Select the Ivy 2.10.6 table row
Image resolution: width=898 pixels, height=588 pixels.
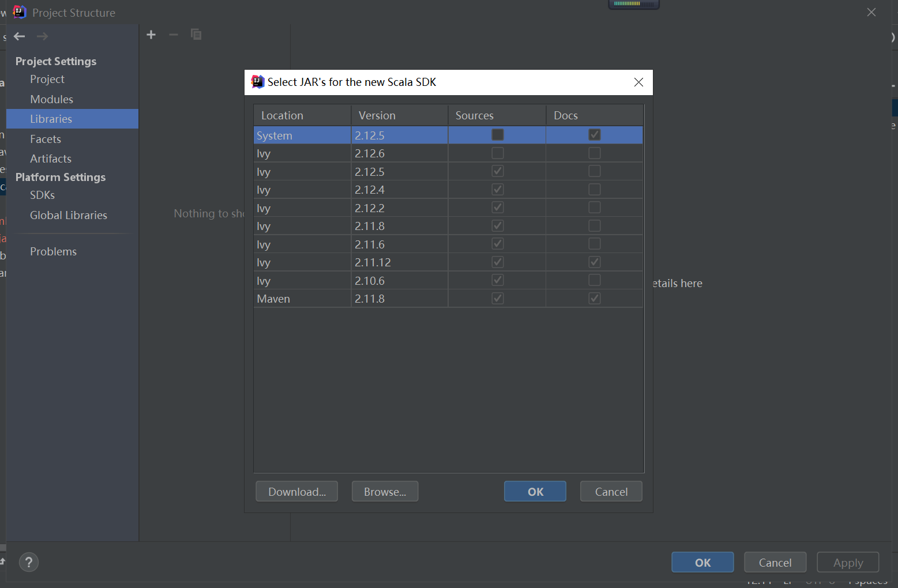coord(302,280)
